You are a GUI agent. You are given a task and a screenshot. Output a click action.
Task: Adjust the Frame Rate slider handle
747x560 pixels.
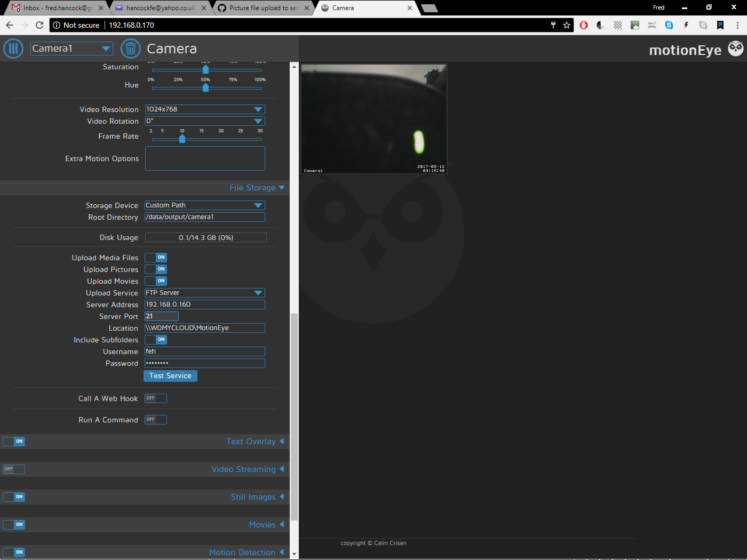[182, 139]
